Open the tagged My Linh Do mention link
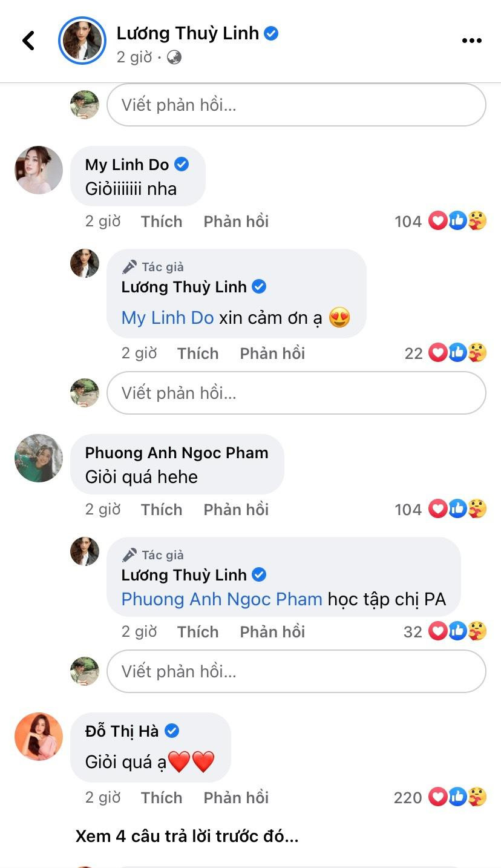 168,318
